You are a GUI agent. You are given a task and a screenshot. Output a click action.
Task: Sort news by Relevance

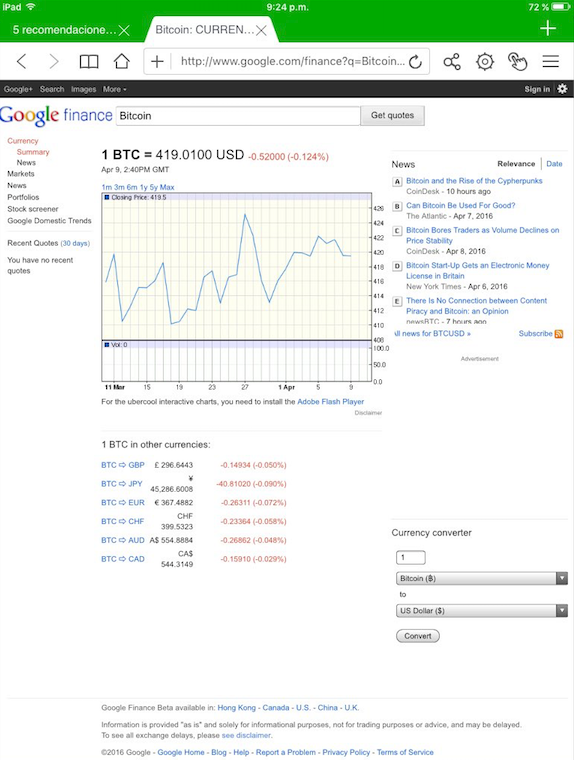tap(516, 164)
